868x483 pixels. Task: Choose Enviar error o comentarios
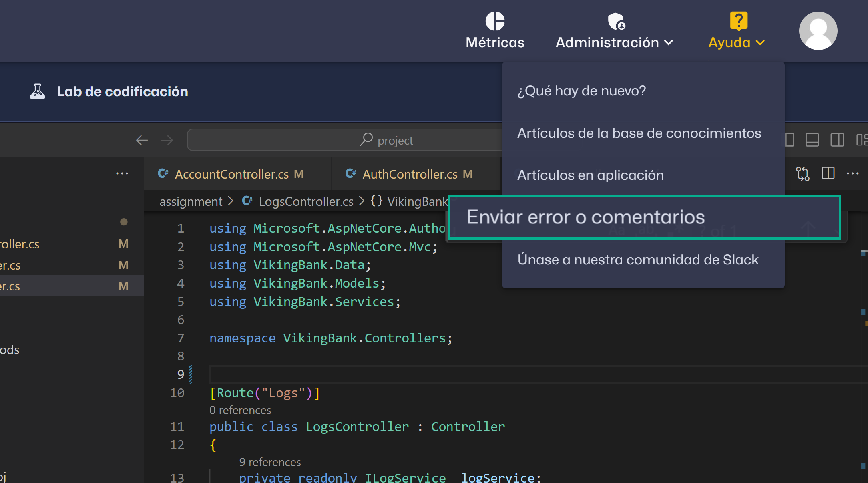click(x=644, y=217)
